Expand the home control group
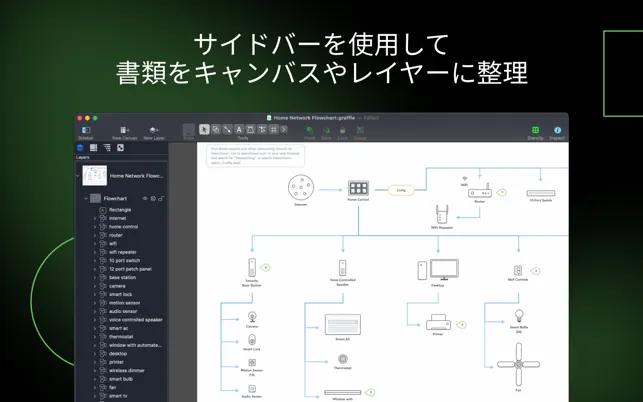Screen dimensions: 643x402 point(95,227)
